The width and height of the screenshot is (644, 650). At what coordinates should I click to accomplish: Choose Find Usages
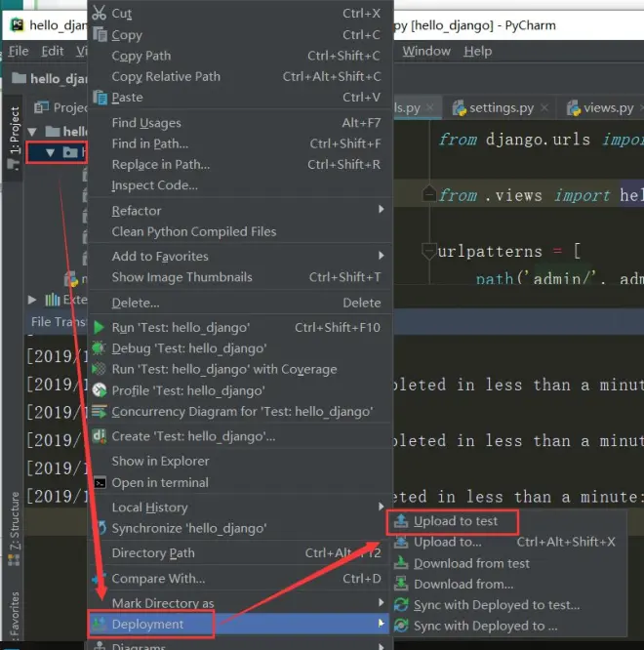pyautogui.click(x=240, y=123)
